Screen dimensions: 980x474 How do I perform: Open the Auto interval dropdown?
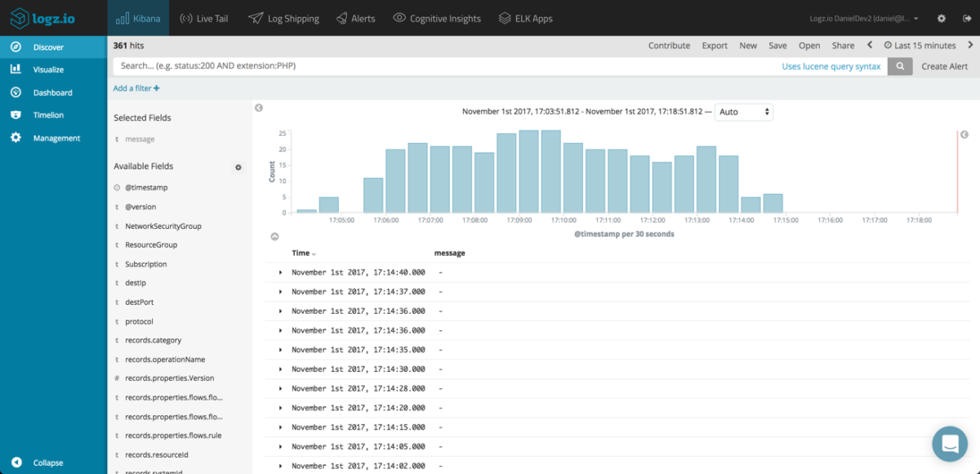click(743, 112)
